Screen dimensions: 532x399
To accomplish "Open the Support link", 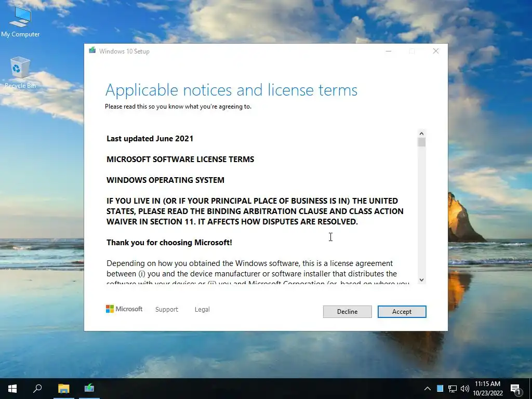I will click(x=167, y=310).
